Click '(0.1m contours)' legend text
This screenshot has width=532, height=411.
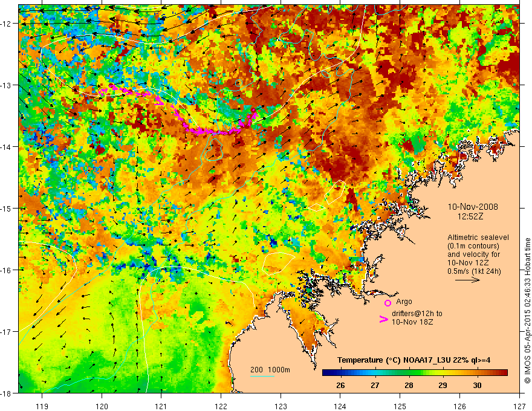pos(473,246)
